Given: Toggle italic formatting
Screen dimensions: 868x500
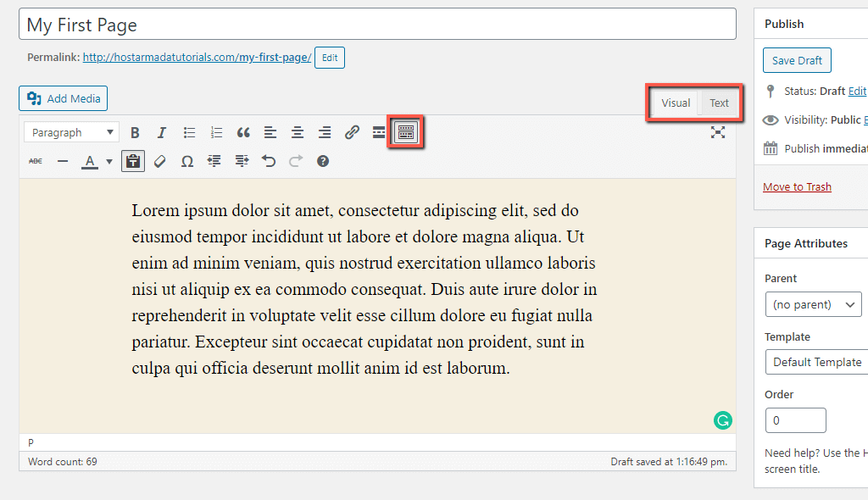Looking at the screenshot, I should 162,133.
